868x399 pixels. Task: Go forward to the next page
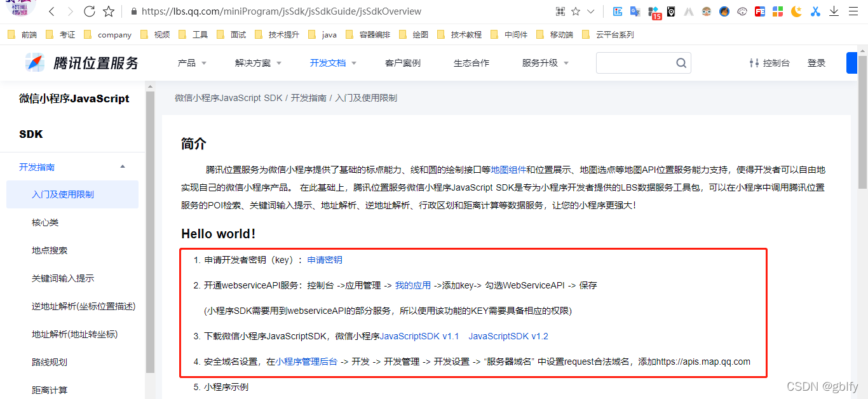click(70, 11)
